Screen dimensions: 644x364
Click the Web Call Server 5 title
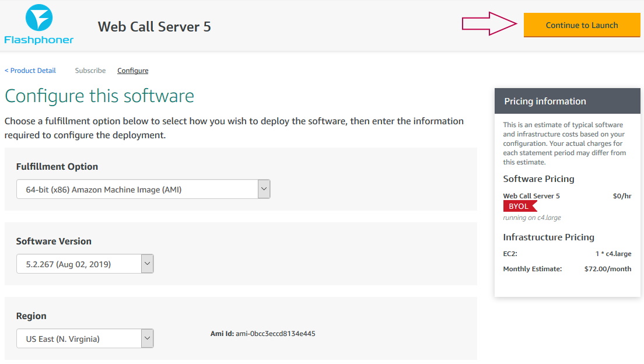coord(154,26)
